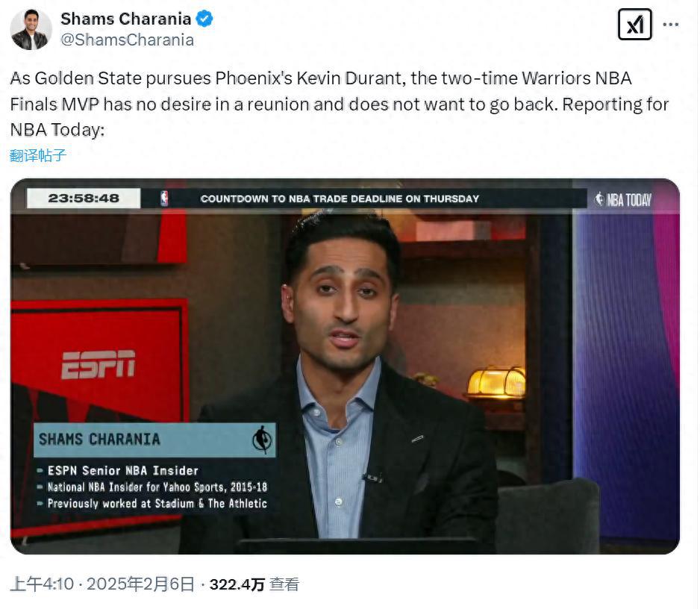
Task: Click the blue verified badge
Action: coord(204,19)
